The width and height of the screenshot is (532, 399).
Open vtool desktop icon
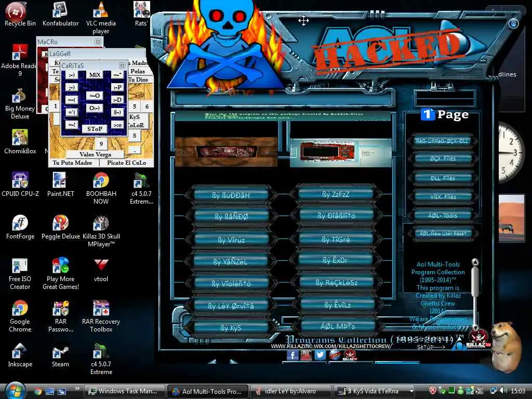tap(101, 270)
